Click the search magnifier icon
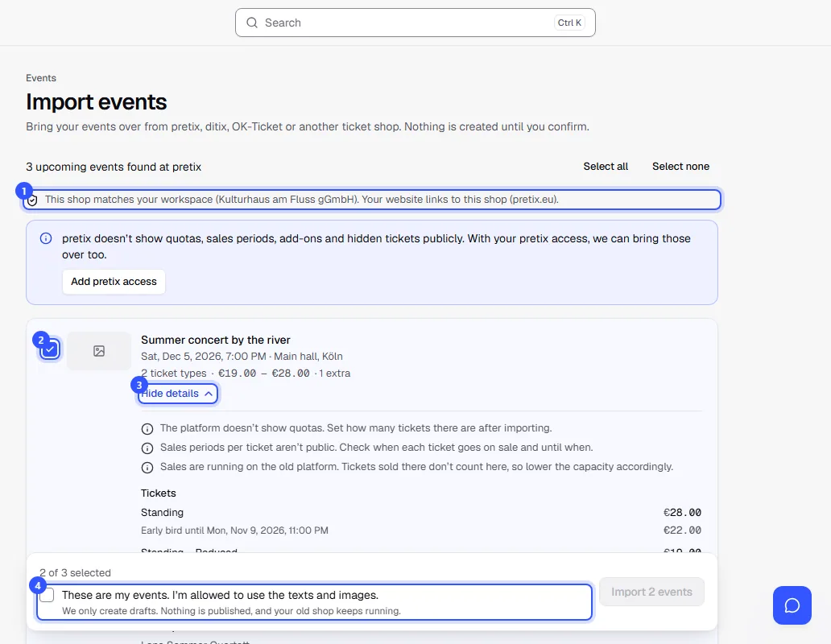Viewport: 831px width, 644px height. click(x=252, y=23)
